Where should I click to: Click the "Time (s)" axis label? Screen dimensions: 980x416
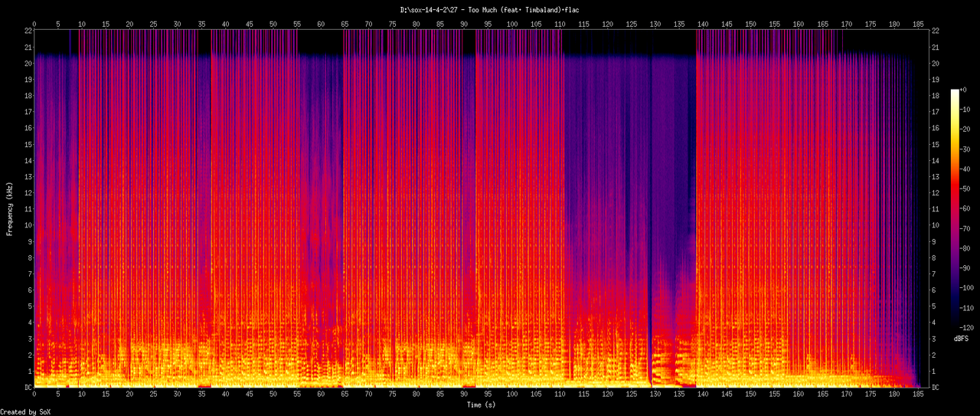[x=481, y=405]
